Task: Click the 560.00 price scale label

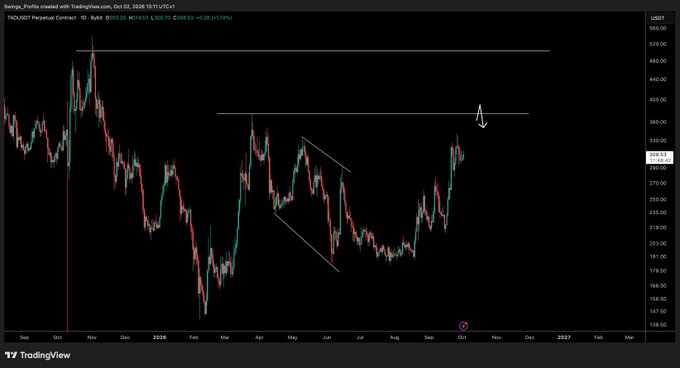Action: [x=657, y=28]
